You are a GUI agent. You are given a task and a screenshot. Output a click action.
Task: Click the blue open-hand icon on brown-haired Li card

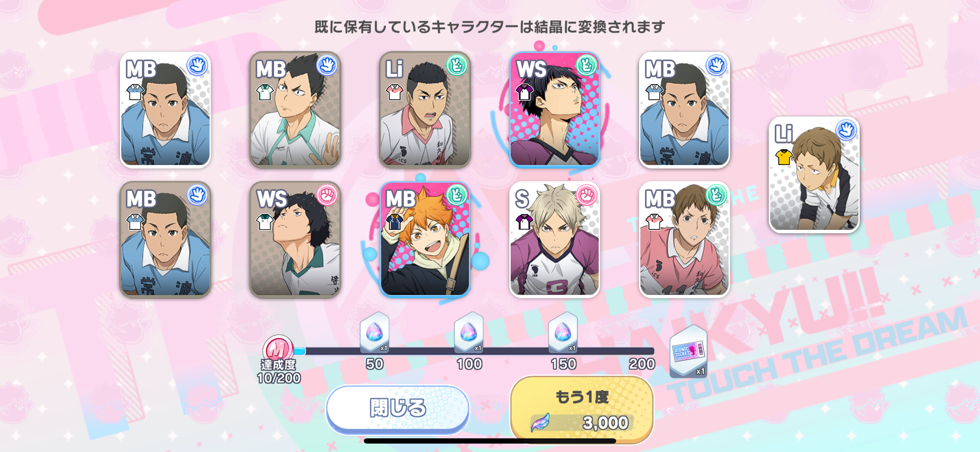(846, 130)
